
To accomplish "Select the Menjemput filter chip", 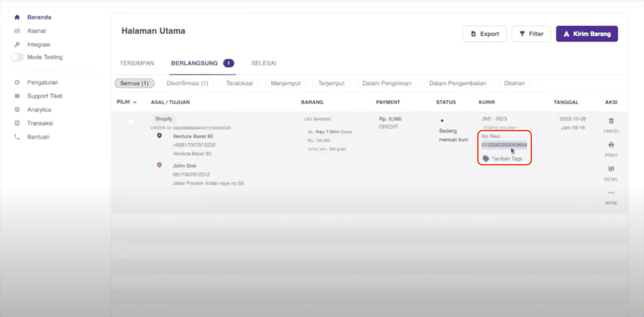I will tap(285, 83).
